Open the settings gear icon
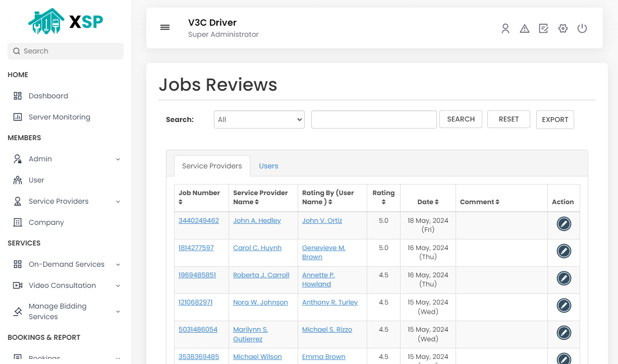The height and width of the screenshot is (364, 618). click(563, 28)
